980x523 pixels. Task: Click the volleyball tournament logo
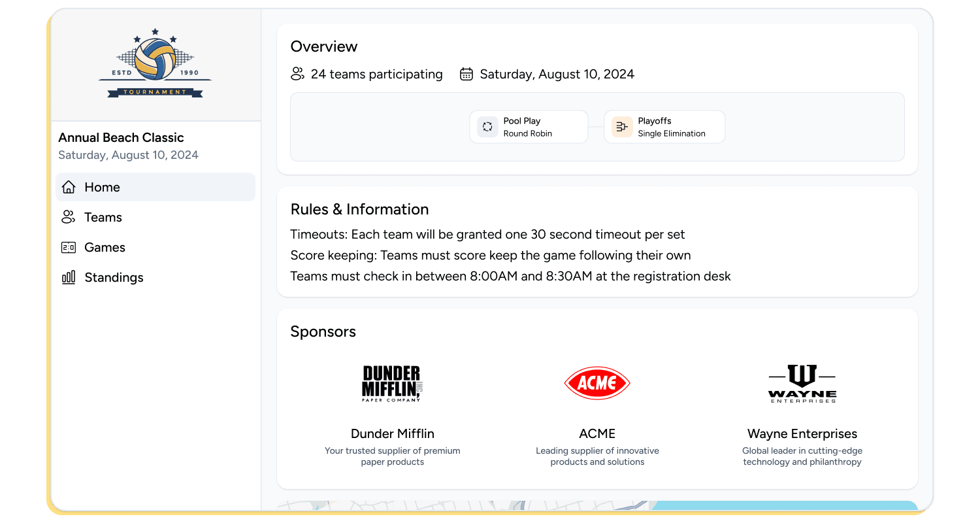tap(155, 62)
